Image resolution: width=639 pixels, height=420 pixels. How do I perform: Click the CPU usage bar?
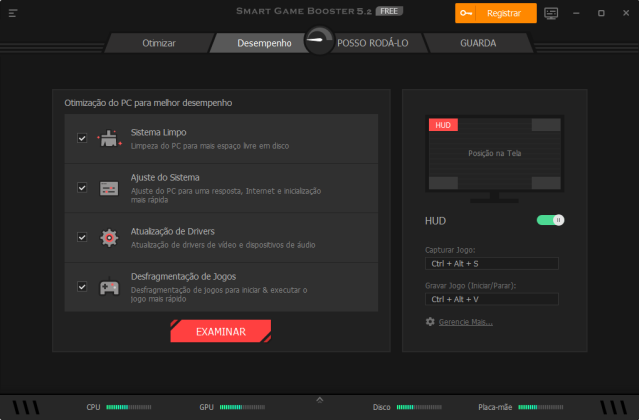129,407
